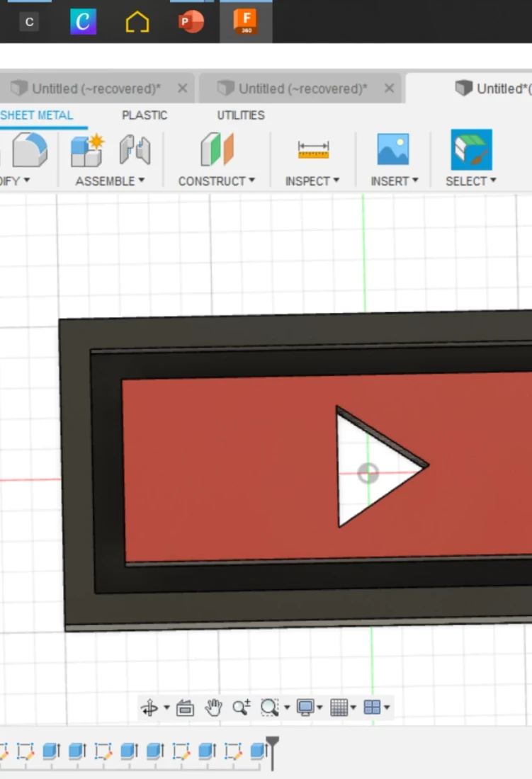Select the Joint tool icon
The height and width of the screenshot is (779, 532).
pyautogui.click(x=135, y=149)
